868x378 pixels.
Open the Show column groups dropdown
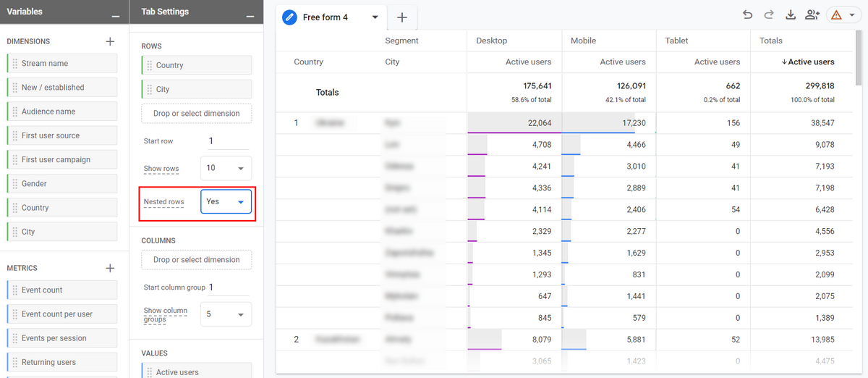tap(226, 314)
